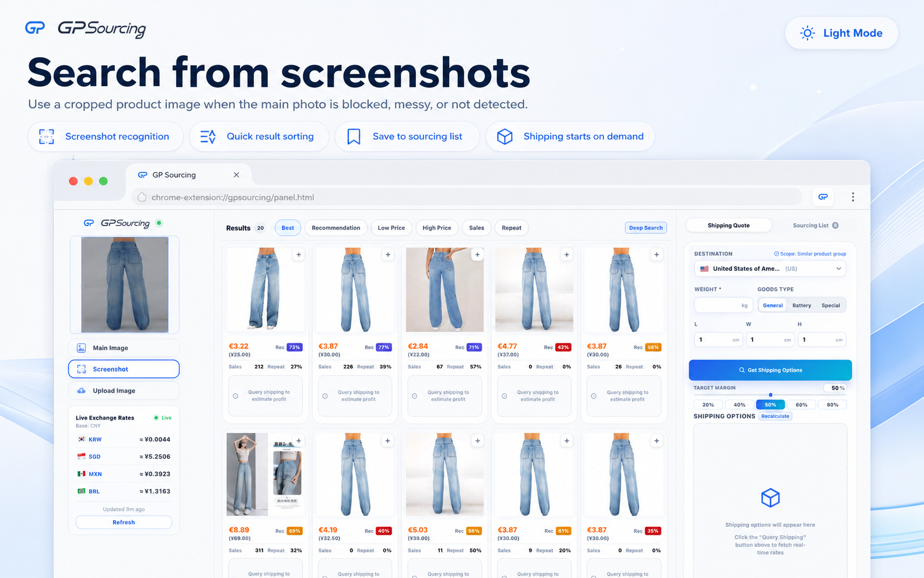
Task: Open the €2.84 jeans product image
Action: click(445, 290)
